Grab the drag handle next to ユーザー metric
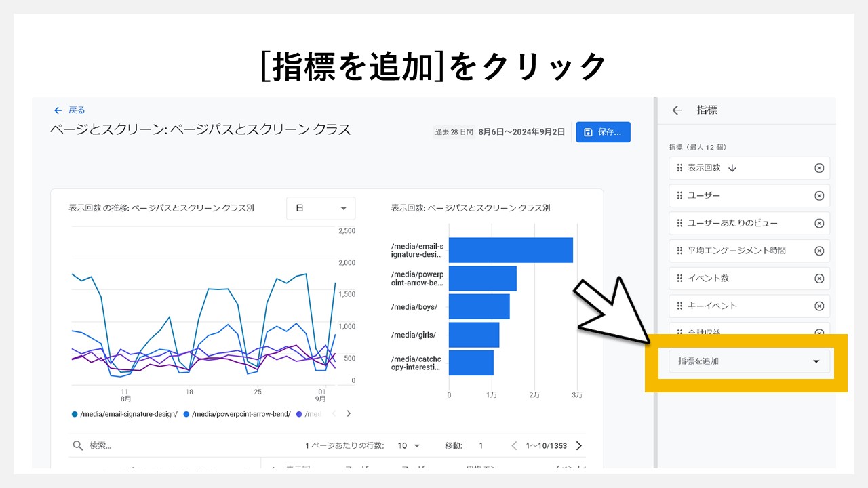Image resolution: width=868 pixels, height=488 pixels. [678, 196]
